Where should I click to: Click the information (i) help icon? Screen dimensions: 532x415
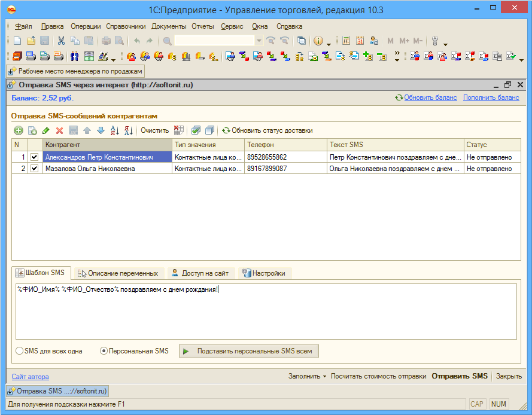318,41
